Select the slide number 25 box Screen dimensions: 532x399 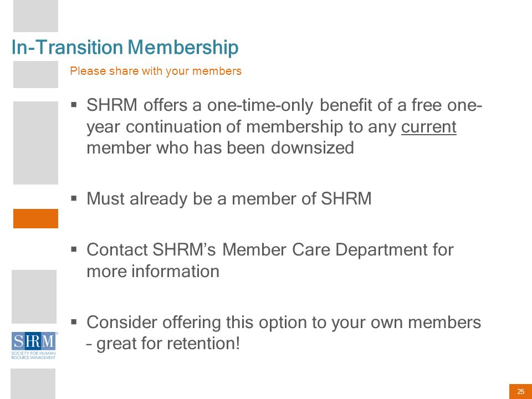click(x=520, y=392)
